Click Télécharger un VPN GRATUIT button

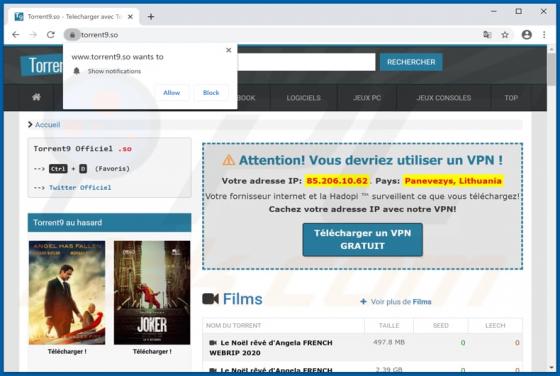click(x=362, y=239)
